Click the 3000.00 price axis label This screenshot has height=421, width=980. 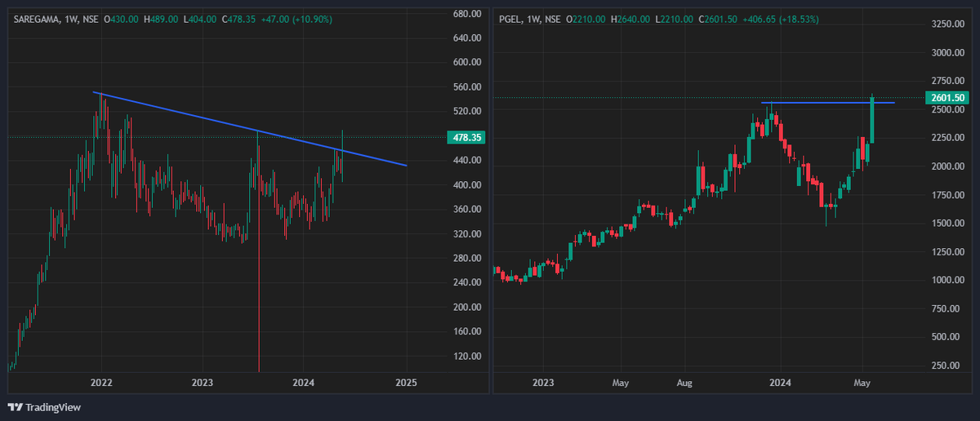pos(949,53)
